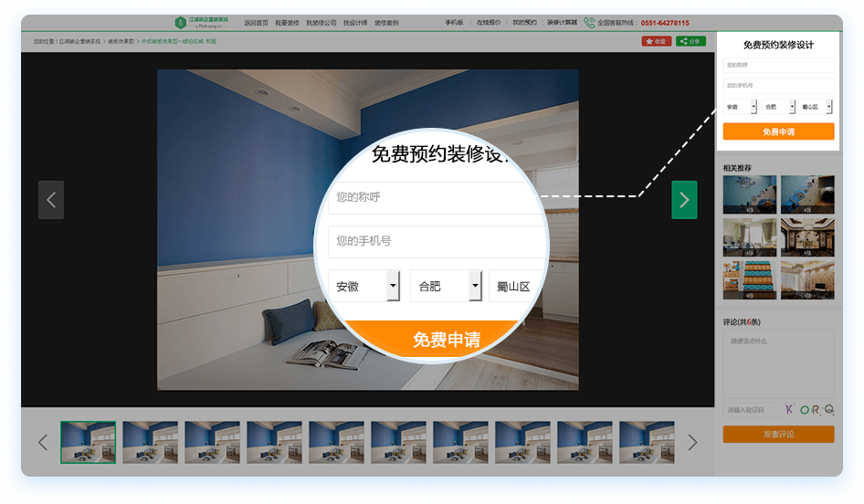Go to previous thumbnails in filmstrip
This screenshot has width=864, height=504.
[43, 442]
